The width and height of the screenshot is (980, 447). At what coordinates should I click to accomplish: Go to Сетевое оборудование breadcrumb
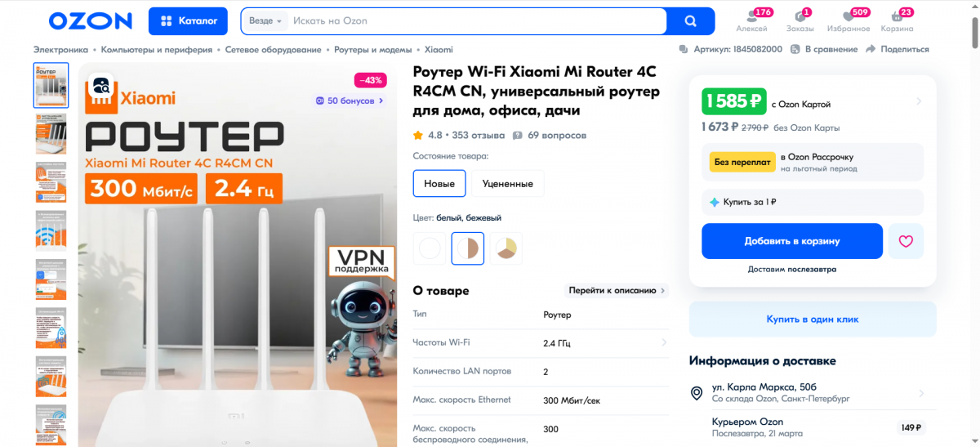pos(273,49)
